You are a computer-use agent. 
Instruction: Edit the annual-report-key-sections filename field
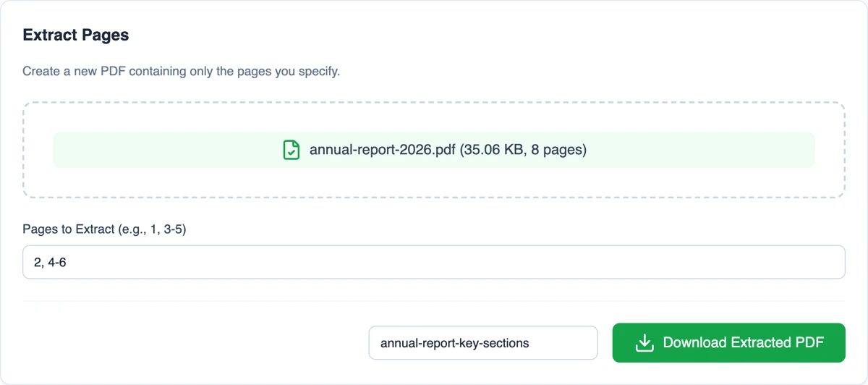tap(483, 343)
